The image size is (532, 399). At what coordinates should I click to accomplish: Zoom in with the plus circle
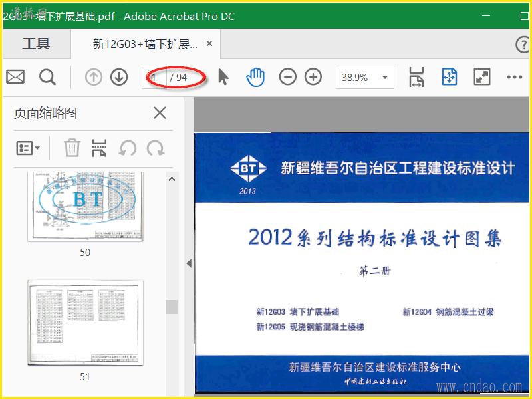point(313,77)
